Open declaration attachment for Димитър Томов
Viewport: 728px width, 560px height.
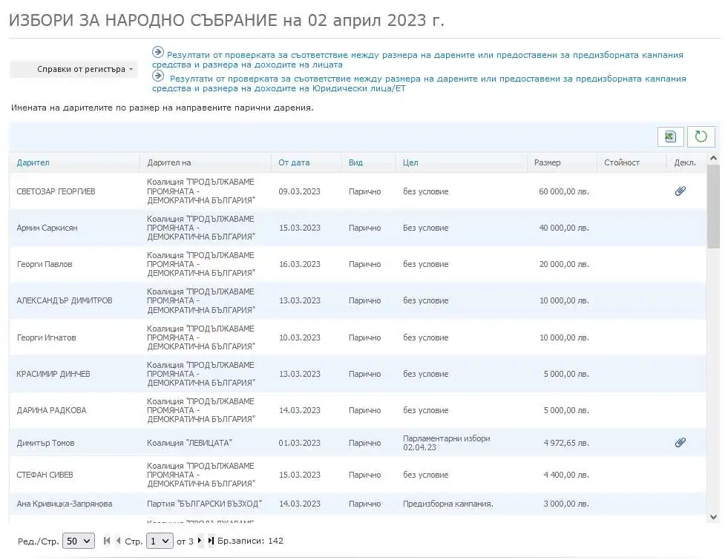[680, 443]
